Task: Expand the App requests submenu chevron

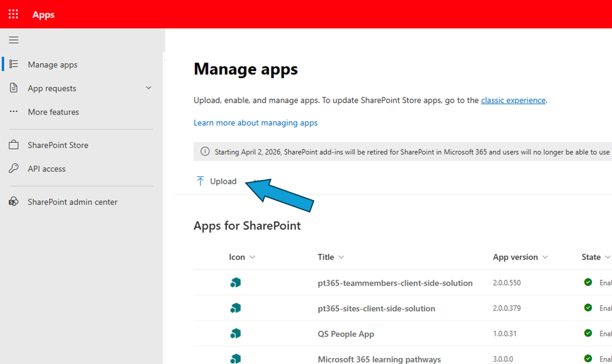Action: point(148,88)
